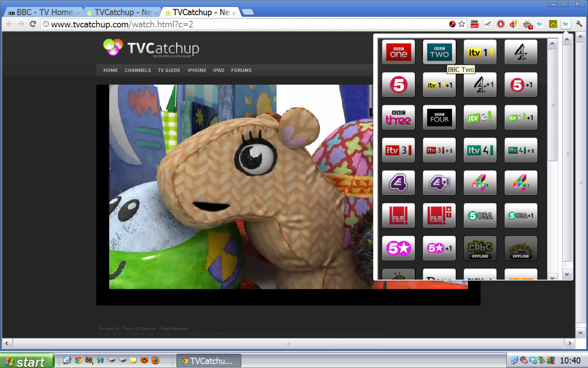
Task: Open a new browser tab
Action: (248, 12)
